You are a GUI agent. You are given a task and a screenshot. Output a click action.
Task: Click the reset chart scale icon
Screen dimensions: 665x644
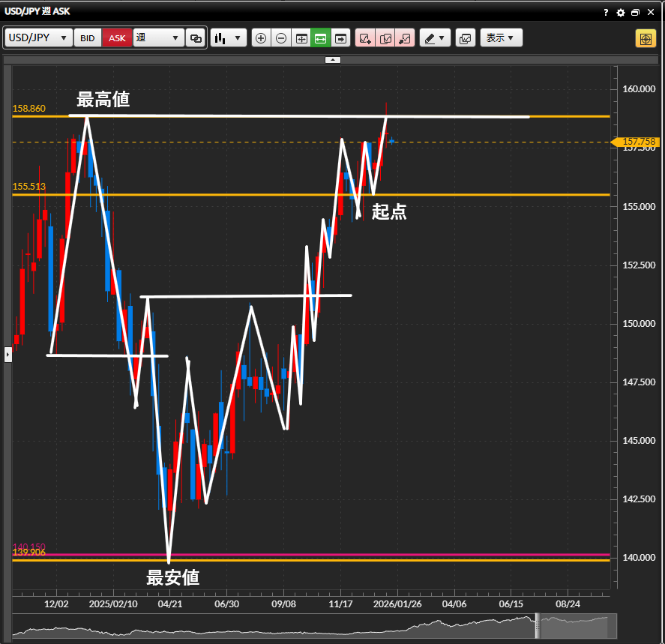pos(301,38)
